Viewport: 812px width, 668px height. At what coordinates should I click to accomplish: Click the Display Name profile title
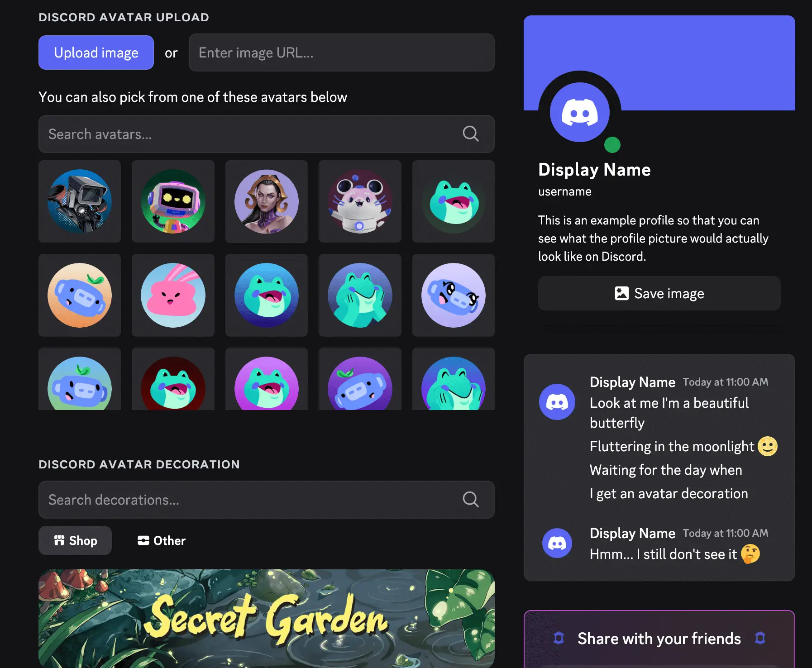(x=594, y=170)
